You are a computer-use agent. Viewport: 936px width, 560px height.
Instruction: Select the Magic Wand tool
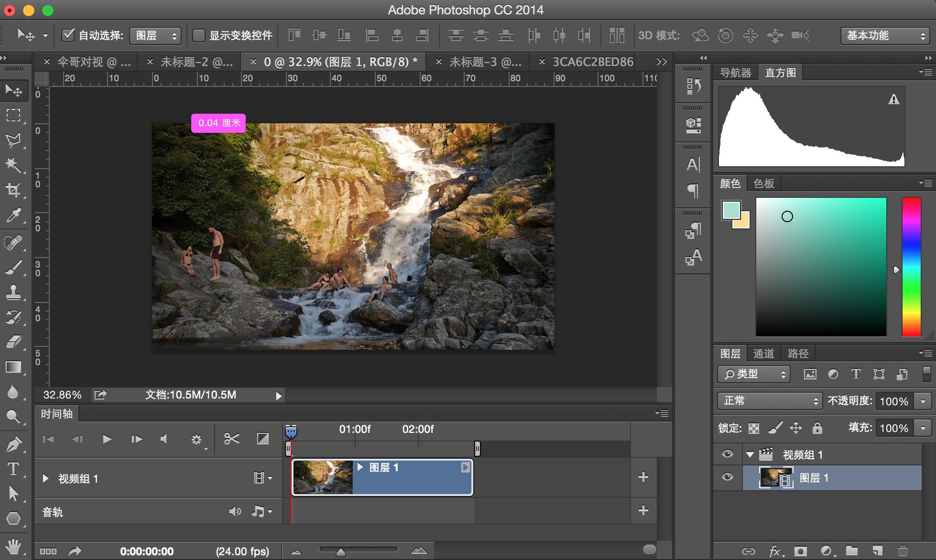[x=13, y=165]
